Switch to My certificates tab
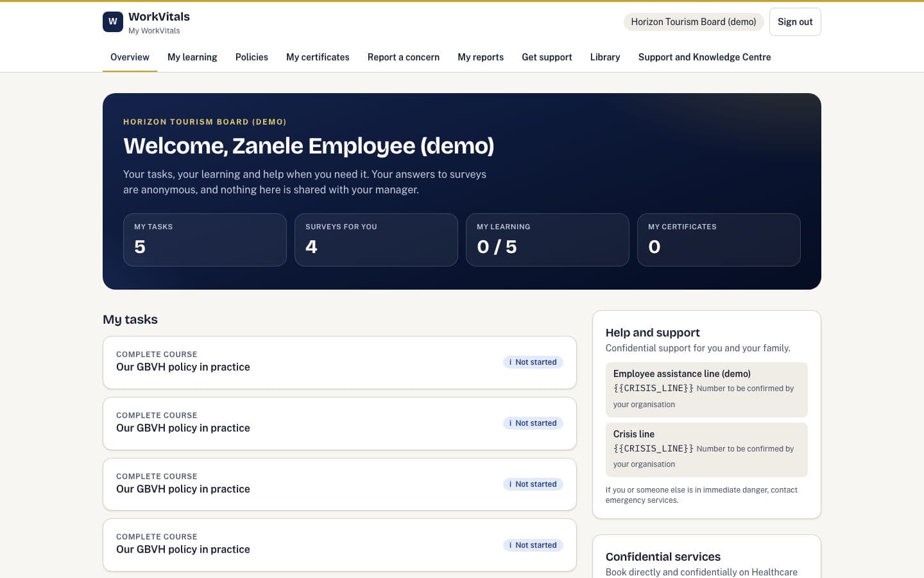The image size is (924, 578). click(x=318, y=57)
